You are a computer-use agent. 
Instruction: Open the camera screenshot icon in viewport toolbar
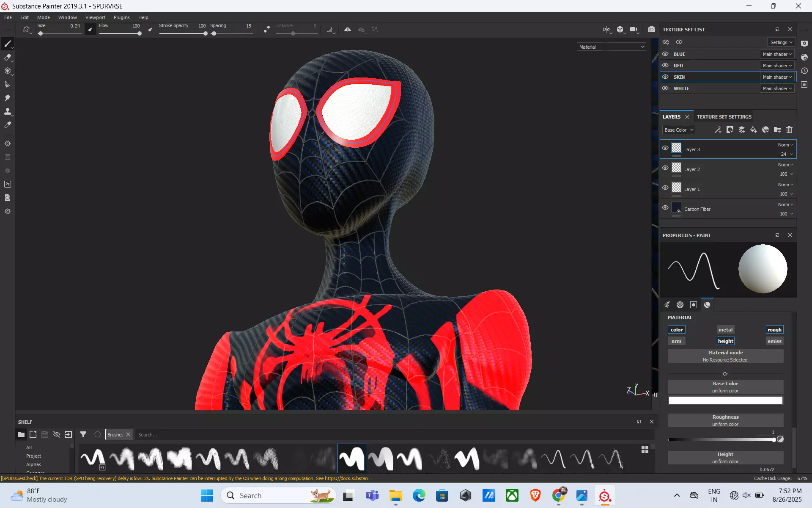652,30
